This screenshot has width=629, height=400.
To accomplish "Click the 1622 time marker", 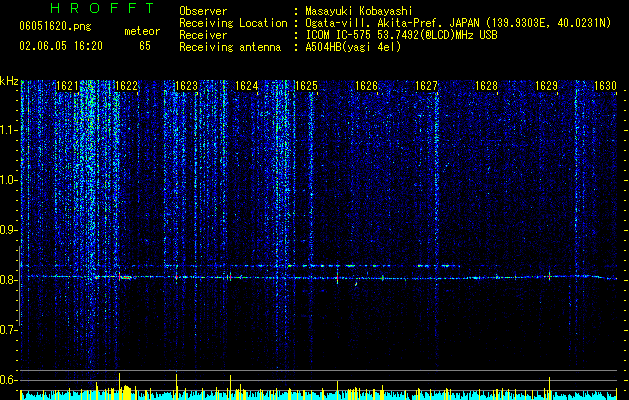I will (126, 86).
